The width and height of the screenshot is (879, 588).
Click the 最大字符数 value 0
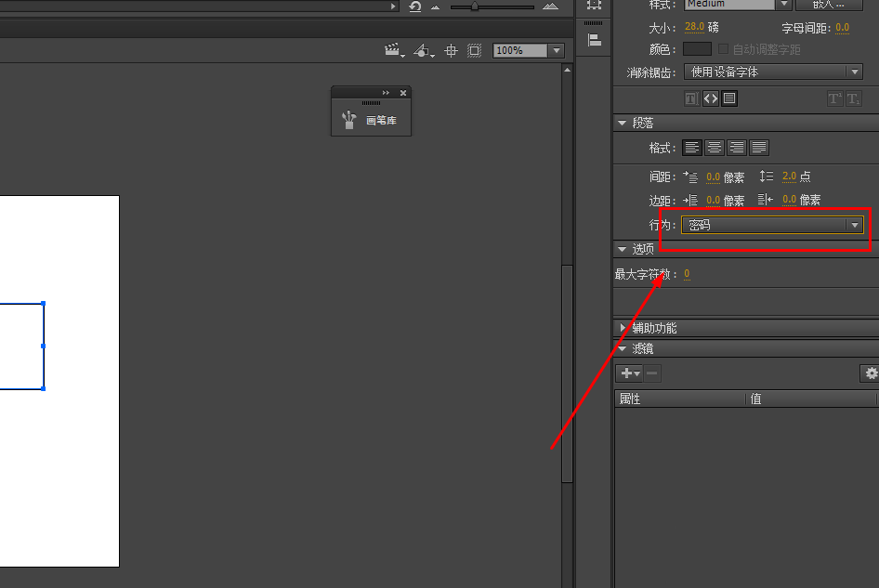pyautogui.click(x=687, y=274)
